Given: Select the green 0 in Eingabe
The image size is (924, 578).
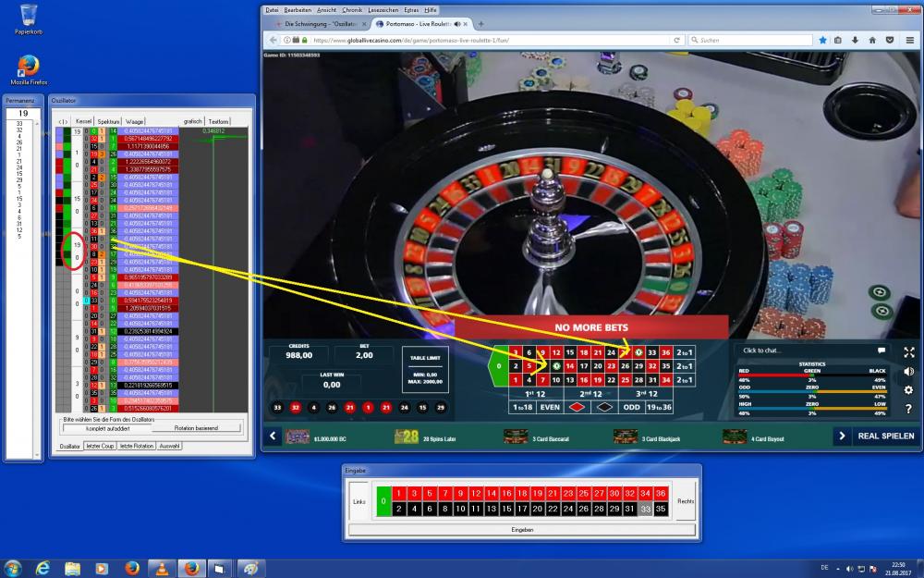Looking at the screenshot, I should [383, 501].
